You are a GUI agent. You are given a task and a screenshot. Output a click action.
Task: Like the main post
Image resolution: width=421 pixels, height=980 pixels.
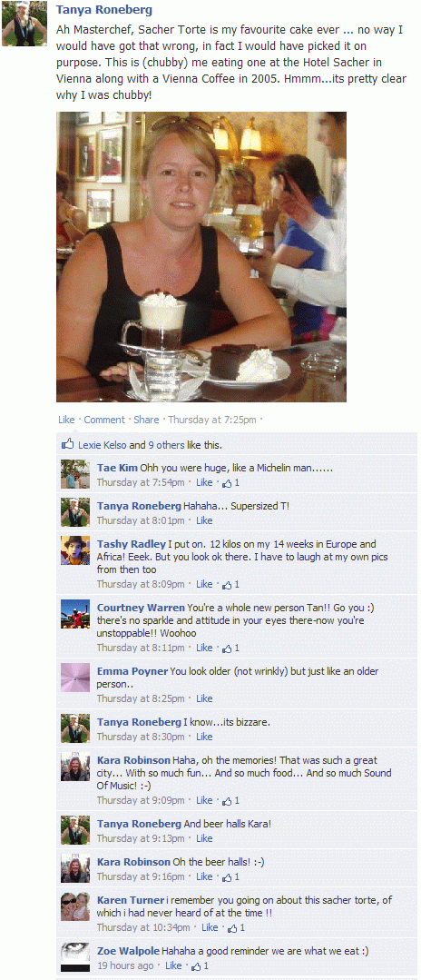click(x=66, y=420)
